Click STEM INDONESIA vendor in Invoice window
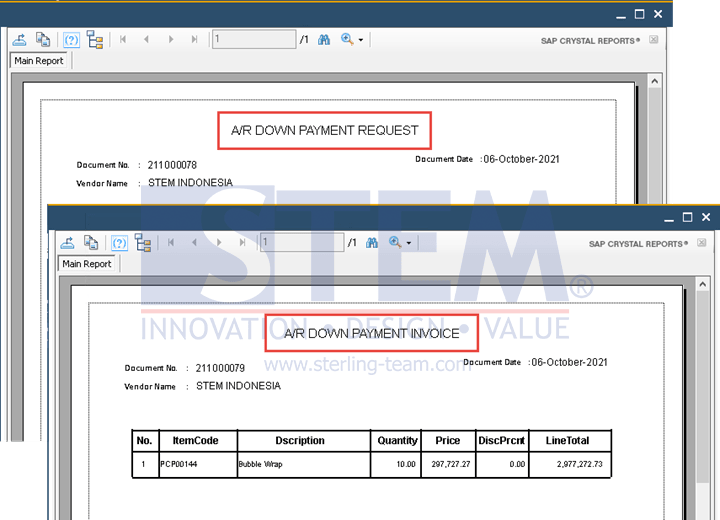The height and width of the screenshot is (520, 720). point(238,386)
